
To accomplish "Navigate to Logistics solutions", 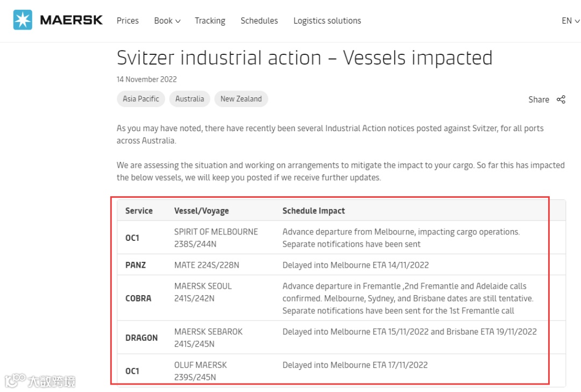I will 327,21.
